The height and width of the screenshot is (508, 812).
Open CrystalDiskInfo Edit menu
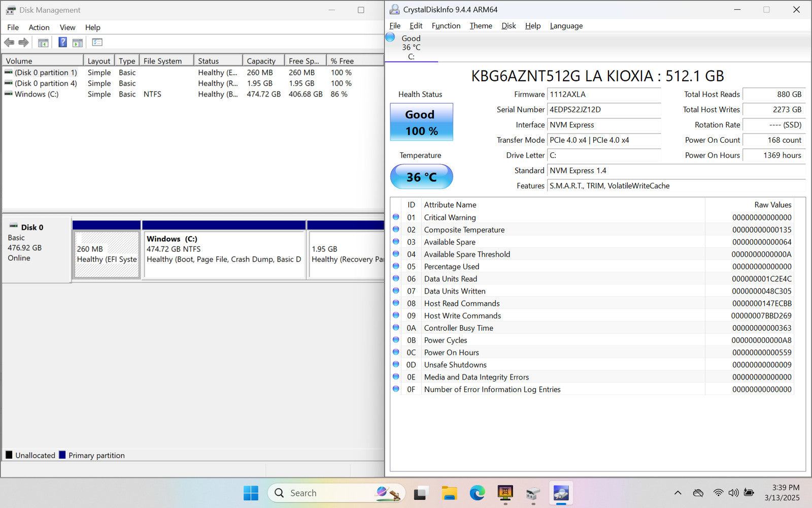(x=416, y=26)
